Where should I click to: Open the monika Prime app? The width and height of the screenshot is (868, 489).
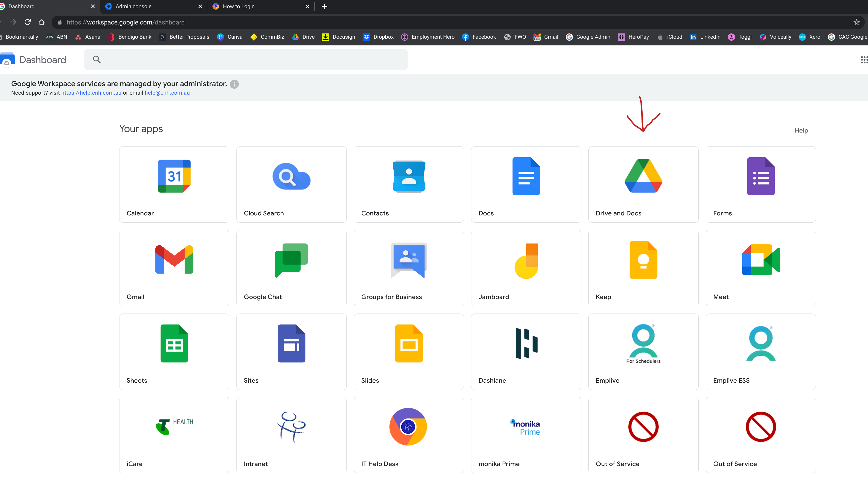click(526, 435)
